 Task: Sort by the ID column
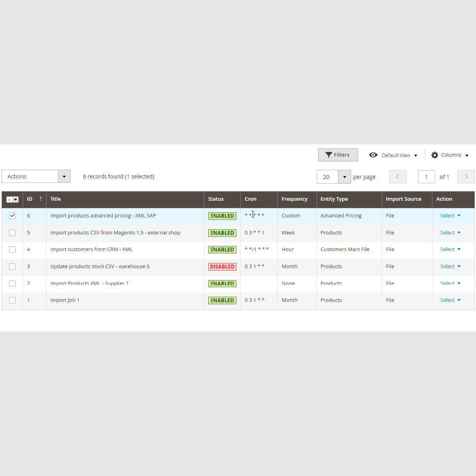pyautogui.click(x=35, y=199)
